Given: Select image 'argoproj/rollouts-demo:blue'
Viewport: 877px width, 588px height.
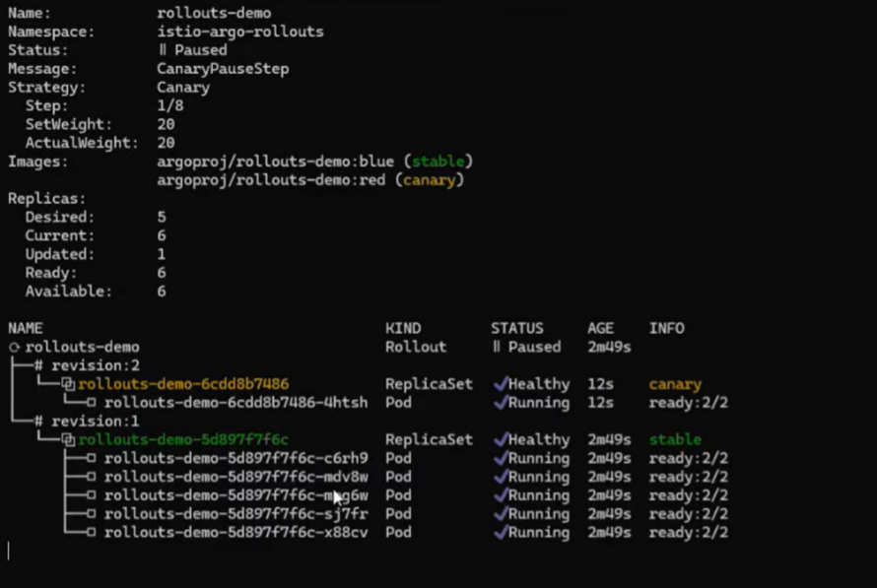Looking at the screenshot, I should (x=275, y=162).
